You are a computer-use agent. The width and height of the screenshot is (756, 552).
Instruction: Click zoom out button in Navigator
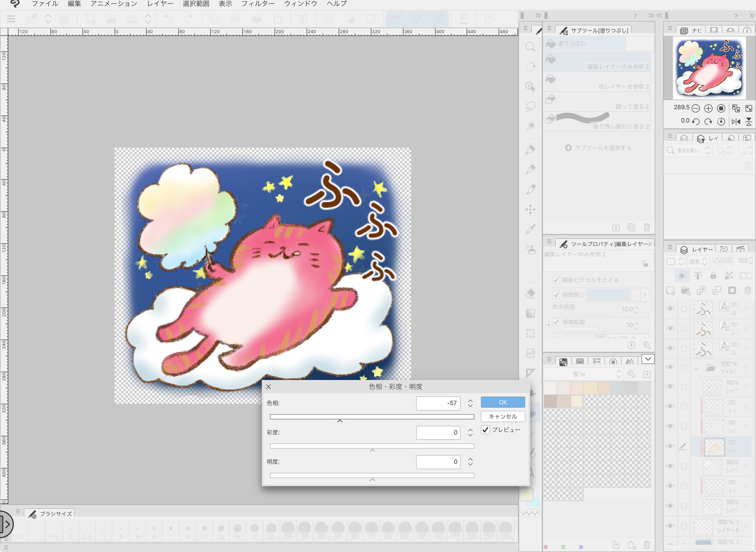(696, 109)
